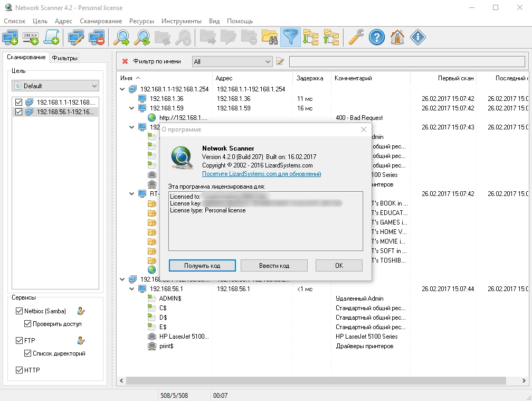532x401 pixels.
Task: Open the Ресурсы menu
Action: point(141,21)
